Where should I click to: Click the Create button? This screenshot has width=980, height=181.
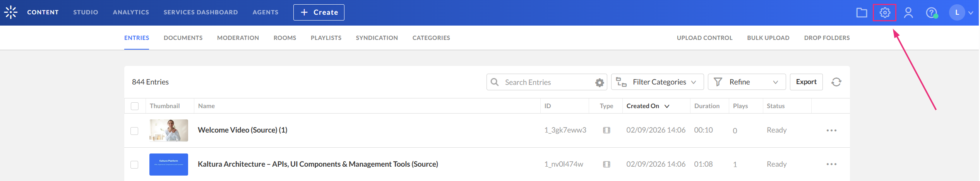tap(319, 12)
